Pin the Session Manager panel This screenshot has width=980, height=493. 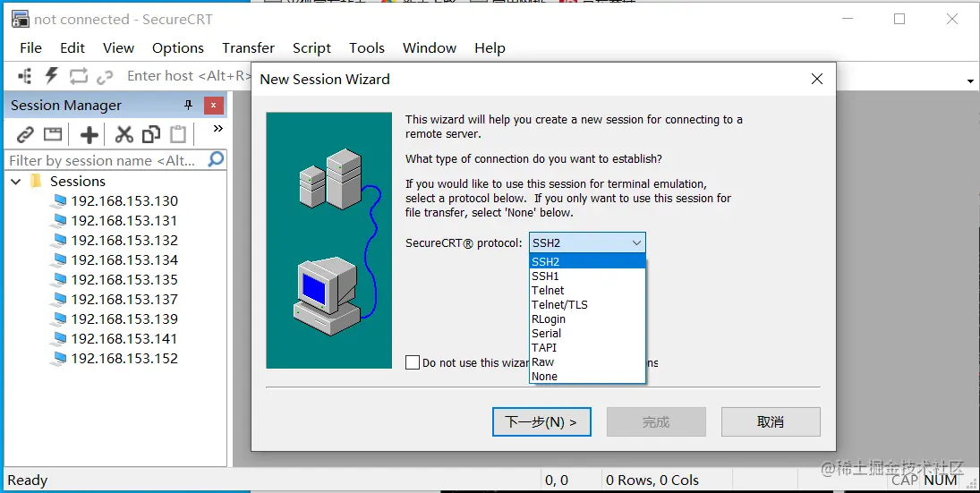tap(188, 105)
